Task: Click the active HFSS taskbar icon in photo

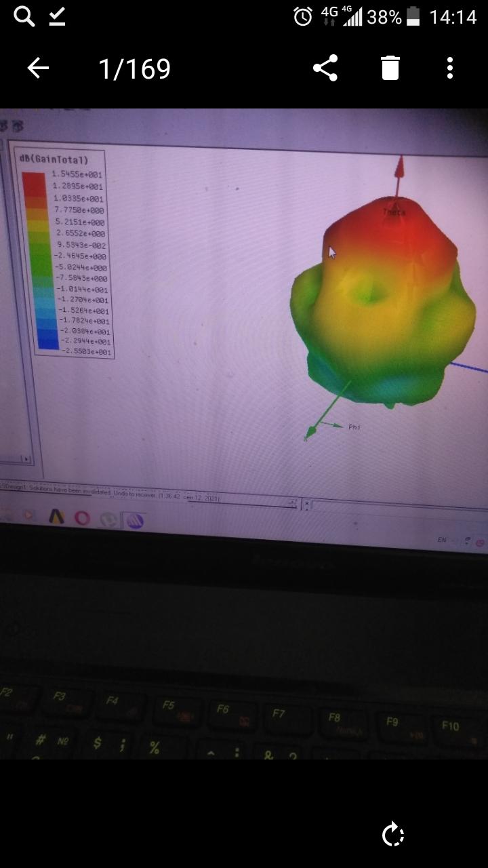Action: 134,521
